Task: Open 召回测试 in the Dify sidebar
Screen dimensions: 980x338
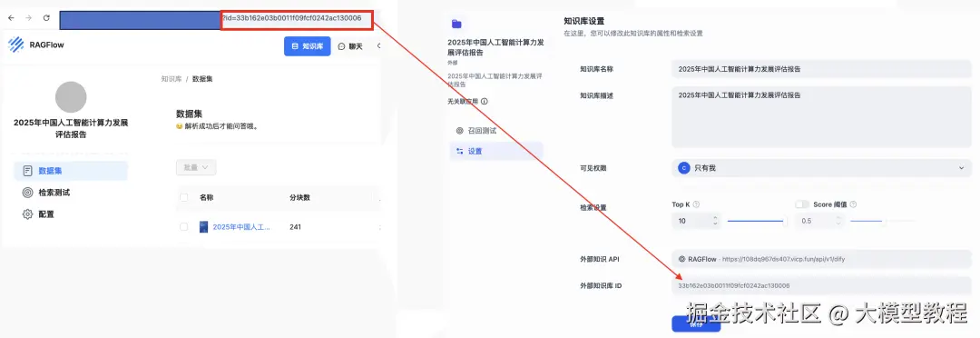Action: coord(496,131)
